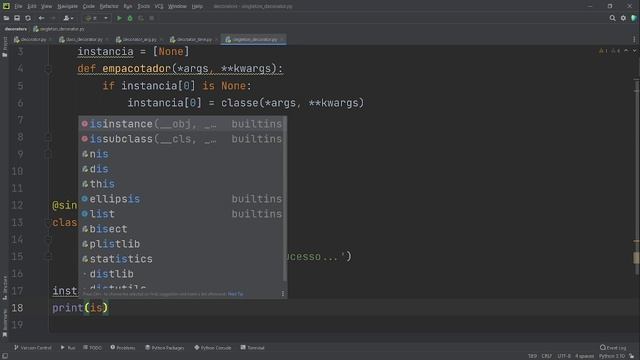Viewport: 640px width, 360px height.
Task: Choose dis completion suggestion
Action: [x=182, y=169]
